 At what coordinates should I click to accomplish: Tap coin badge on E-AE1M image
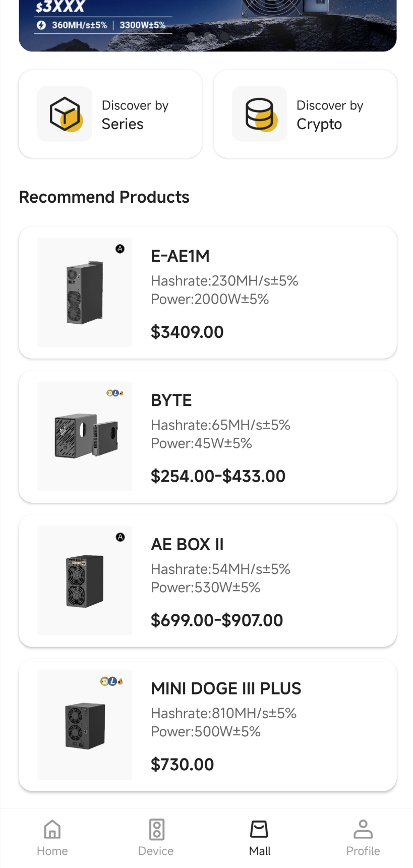pyautogui.click(x=120, y=249)
